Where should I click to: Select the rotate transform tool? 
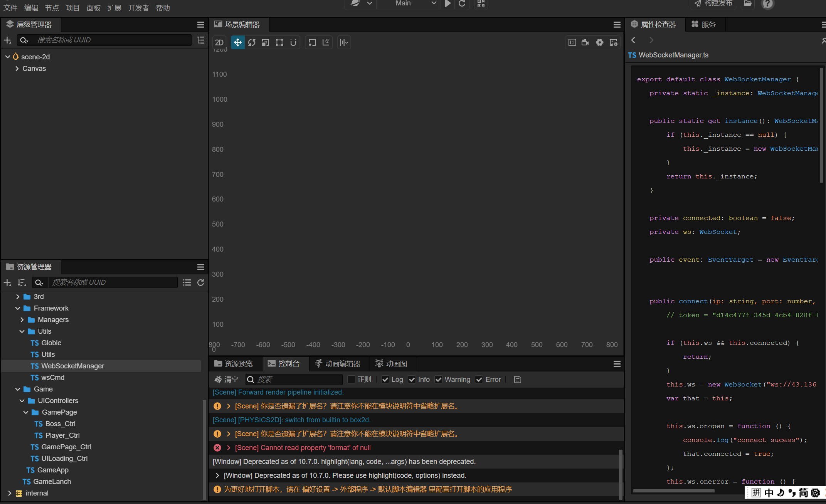click(252, 42)
